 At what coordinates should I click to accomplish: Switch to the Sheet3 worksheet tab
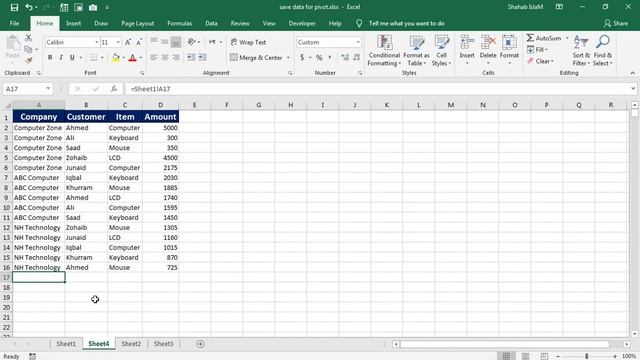pyautogui.click(x=163, y=344)
